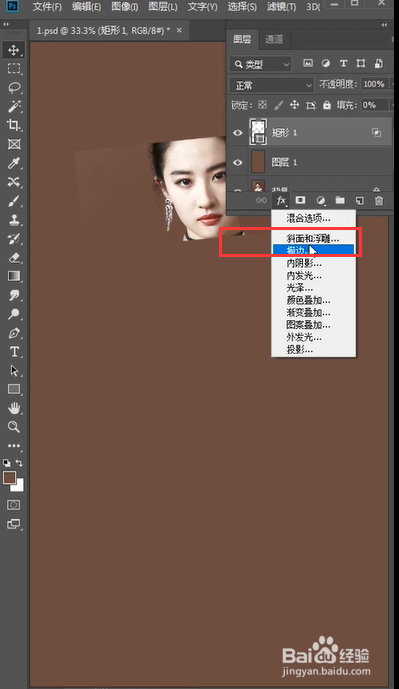The image size is (399, 689).
Task: Select the Horizontal Type tool
Action: 14,352
